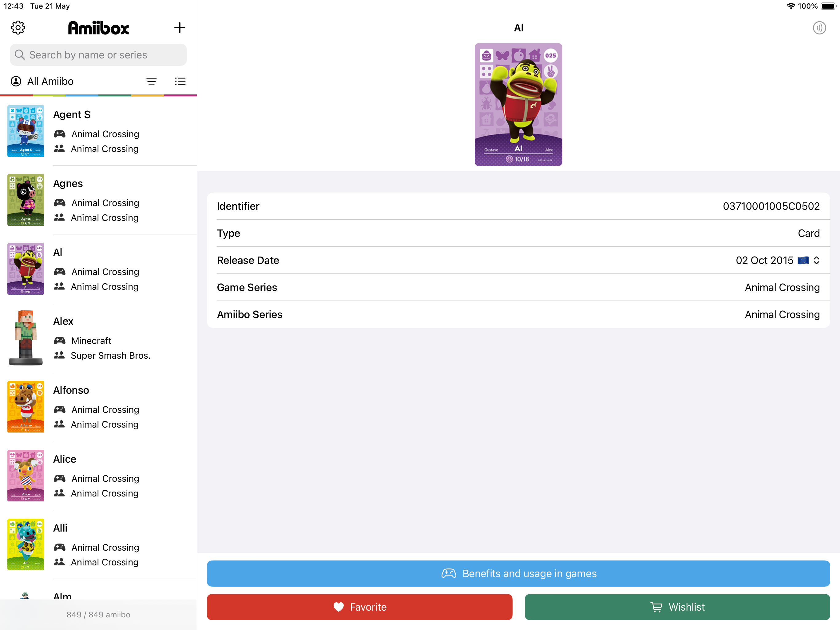Tap the 12:43 clock in status bar

point(13,6)
